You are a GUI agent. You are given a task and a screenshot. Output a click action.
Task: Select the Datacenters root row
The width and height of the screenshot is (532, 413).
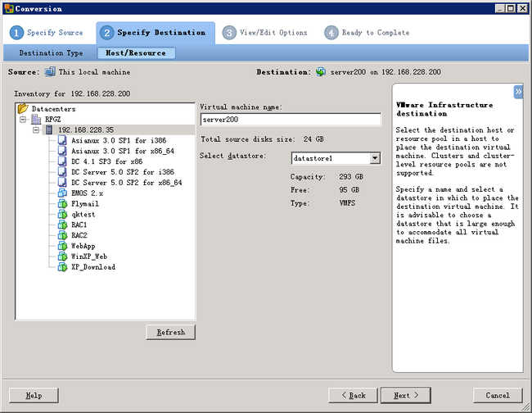[x=53, y=109]
